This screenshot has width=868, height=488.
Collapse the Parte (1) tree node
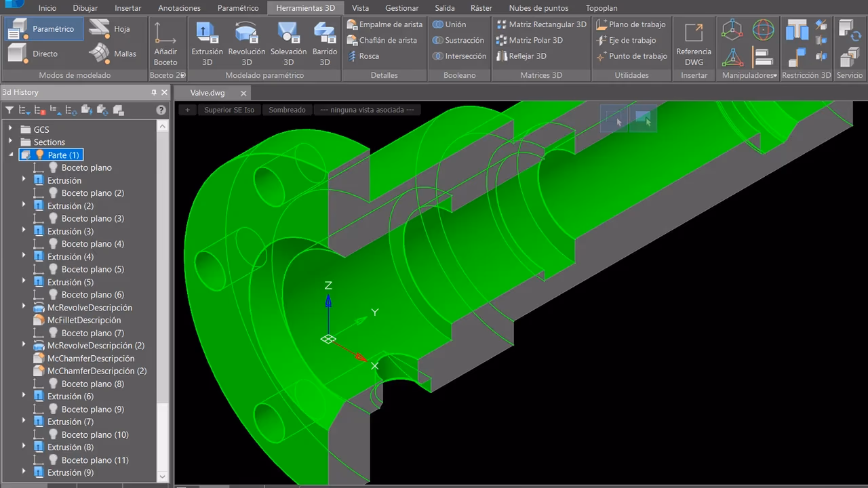click(11, 155)
